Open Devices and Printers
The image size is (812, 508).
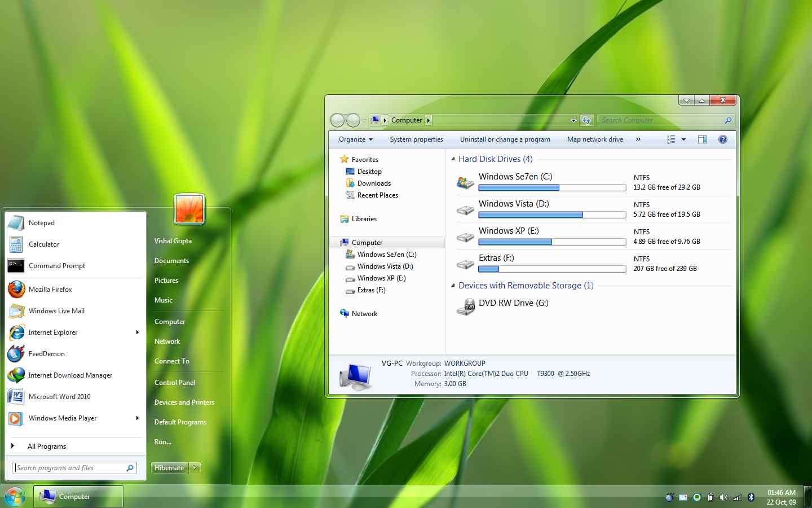184,402
